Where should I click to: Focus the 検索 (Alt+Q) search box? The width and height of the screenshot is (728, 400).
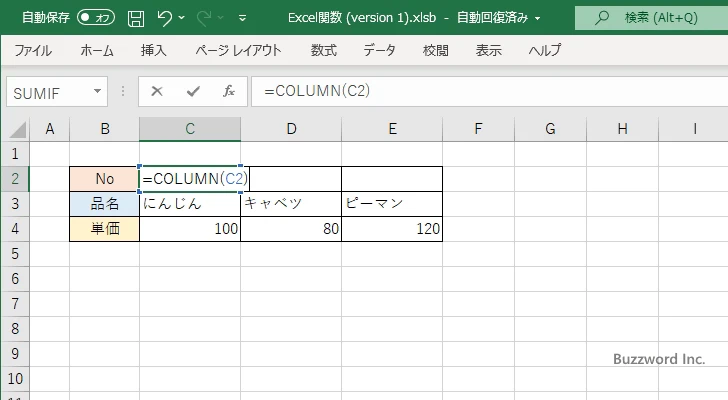point(651,18)
